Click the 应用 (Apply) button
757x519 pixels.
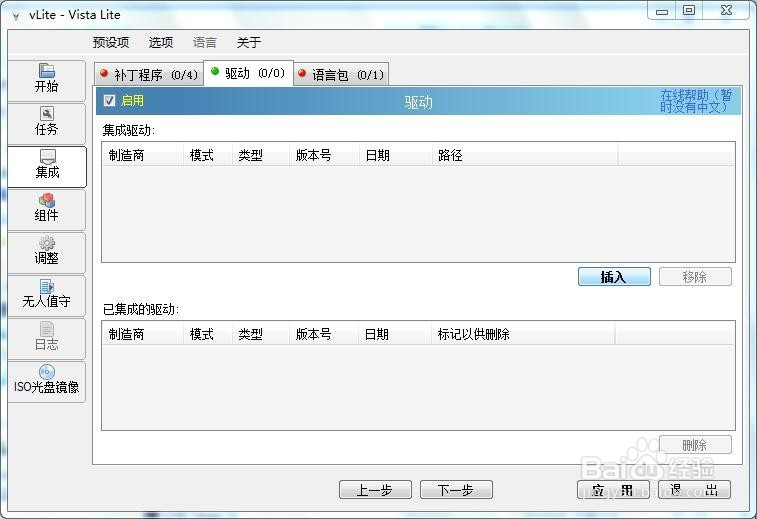click(x=613, y=490)
